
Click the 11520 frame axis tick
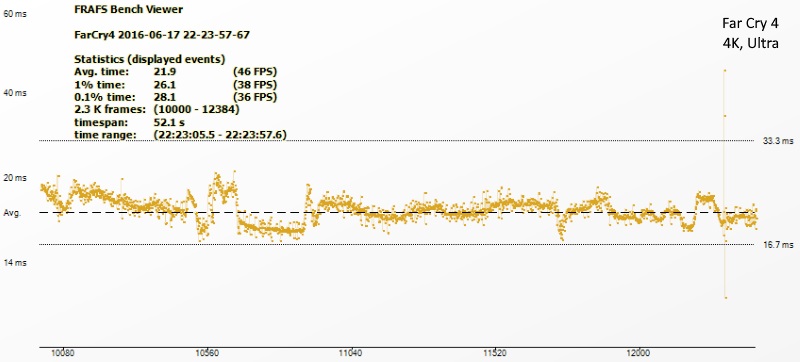point(494,353)
